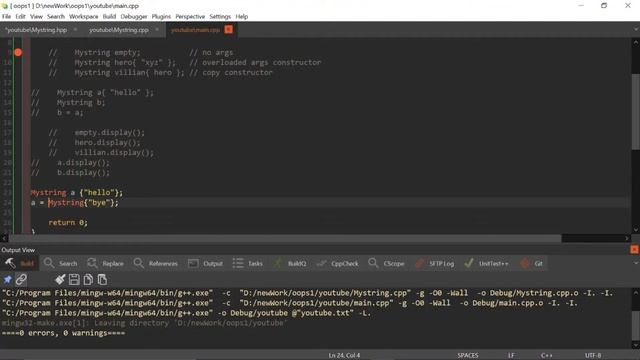Click the editor scroll-down arrow

coord(636,230)
